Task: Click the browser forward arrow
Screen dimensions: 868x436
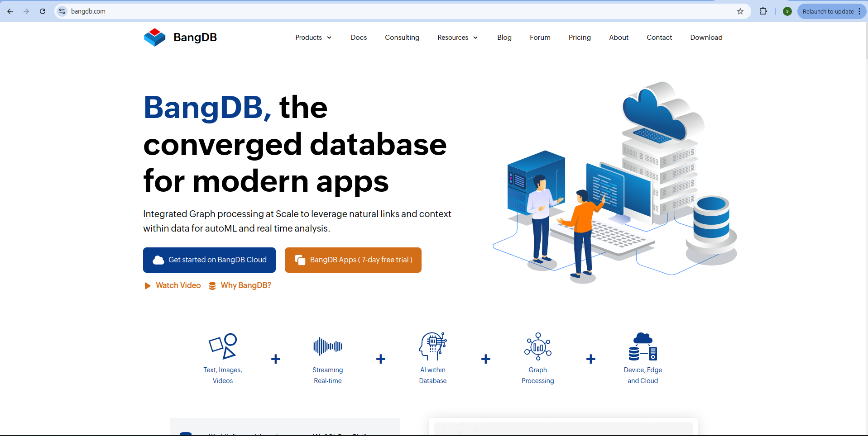Action: coord(26,11)
